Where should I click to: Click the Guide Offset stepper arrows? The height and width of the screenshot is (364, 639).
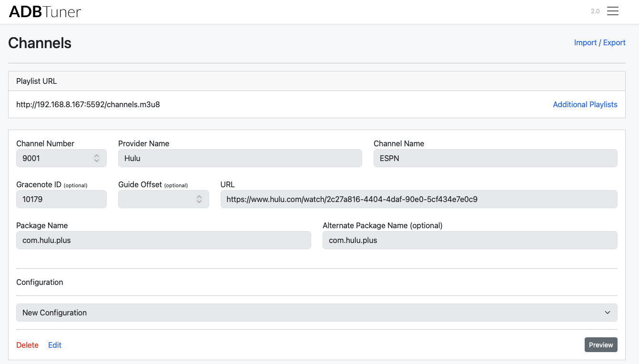click(199, 199)
